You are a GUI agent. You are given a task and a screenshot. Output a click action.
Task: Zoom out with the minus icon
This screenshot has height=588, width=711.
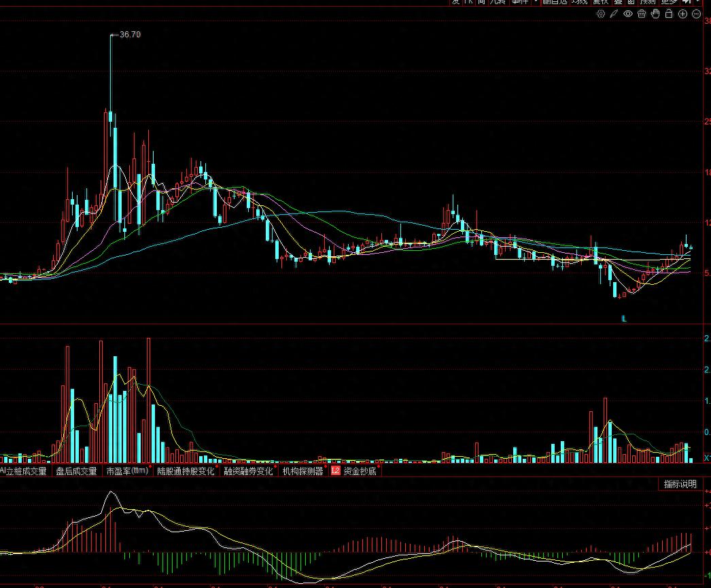pos(697,14)
